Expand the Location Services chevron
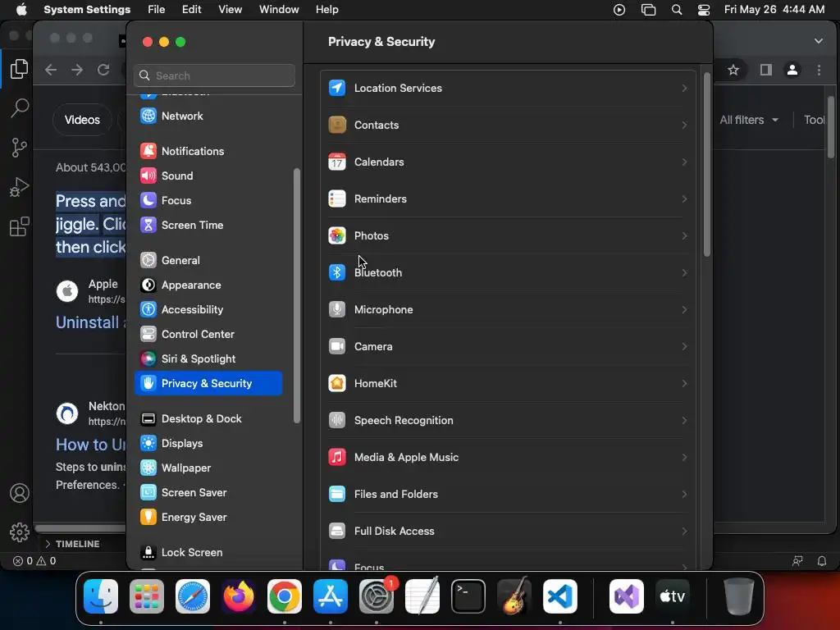The image size is (840, 630). (684, 88)
